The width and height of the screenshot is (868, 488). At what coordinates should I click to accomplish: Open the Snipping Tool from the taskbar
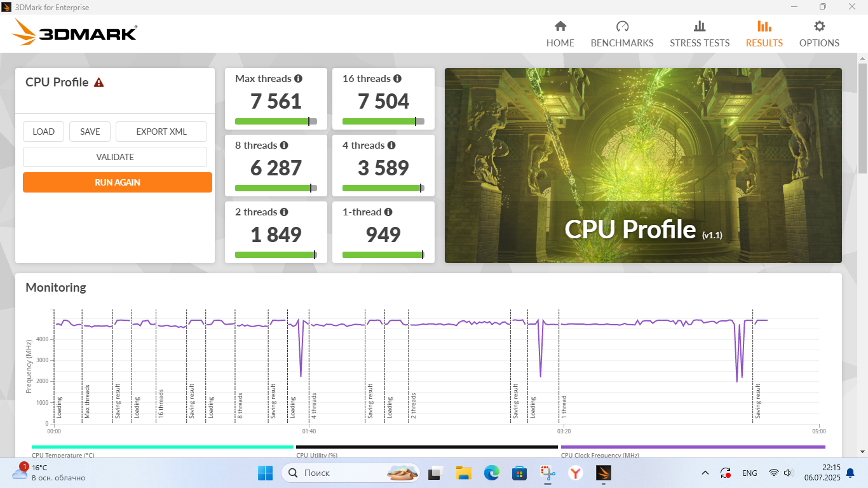[x=547, y=473]
